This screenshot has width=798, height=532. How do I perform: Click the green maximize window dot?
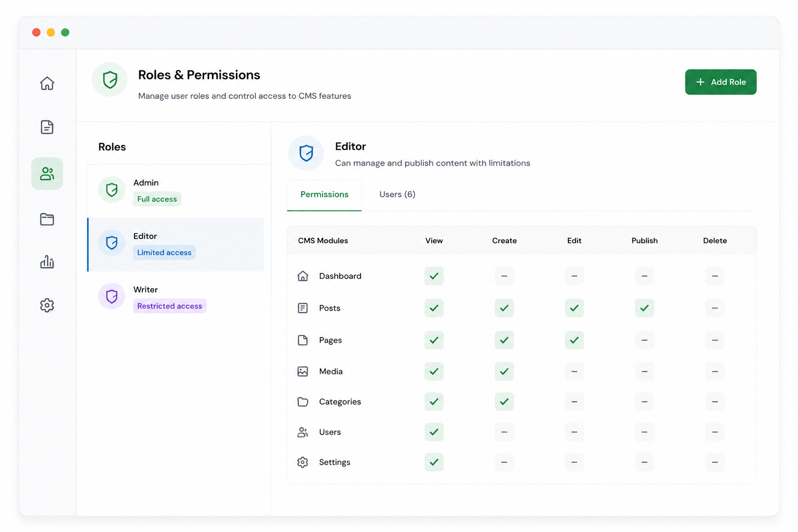[65, 32]
